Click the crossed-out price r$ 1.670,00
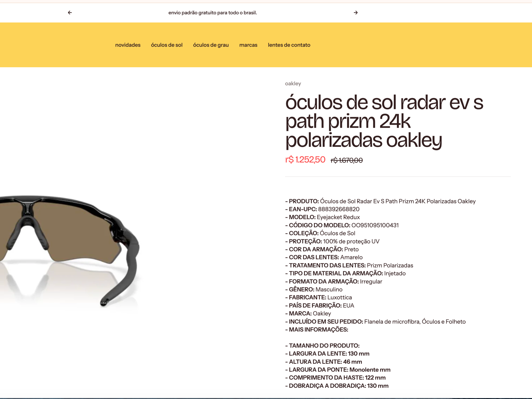 coord(347,160)
